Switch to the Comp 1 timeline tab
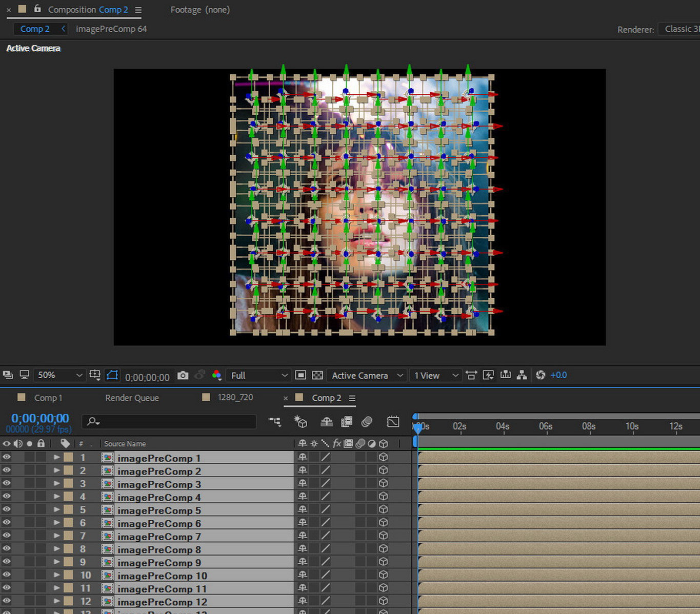Image resolution: width=700 pixels, height=614 pixels. 48,398
